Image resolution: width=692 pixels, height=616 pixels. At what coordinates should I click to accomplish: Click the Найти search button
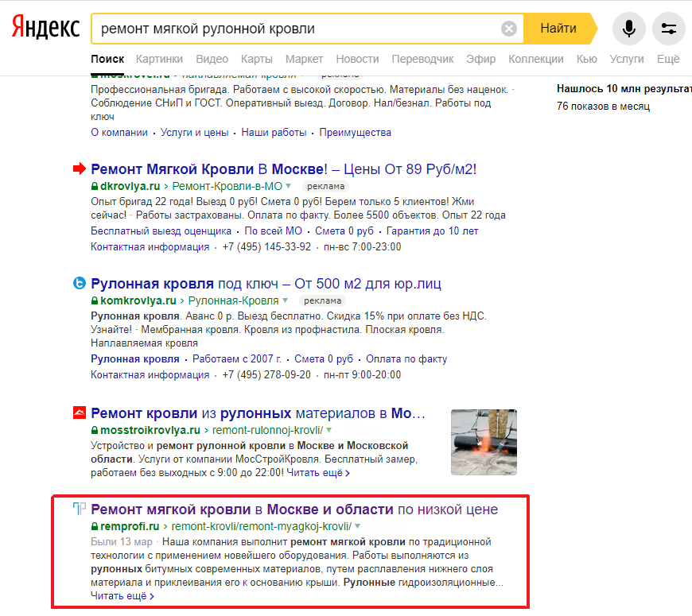pyautogui.click(x=558, y=29)
